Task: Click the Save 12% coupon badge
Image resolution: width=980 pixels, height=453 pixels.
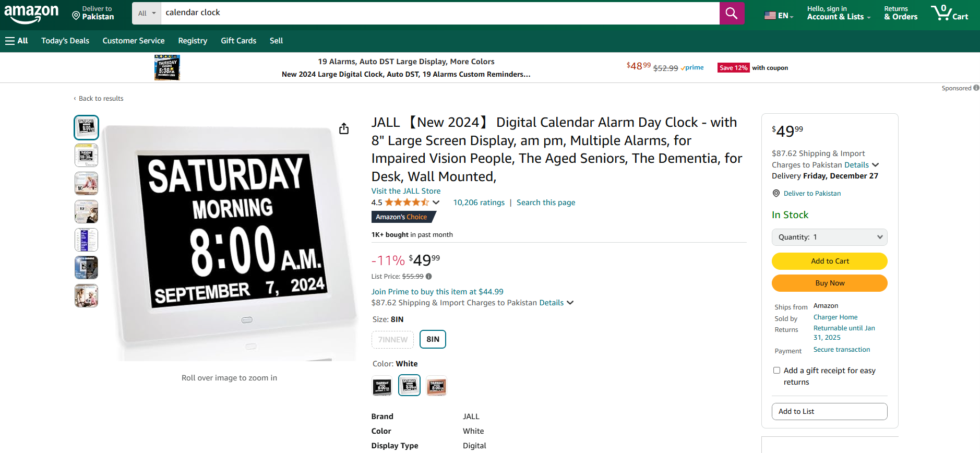Action: (x=733, y=67)
